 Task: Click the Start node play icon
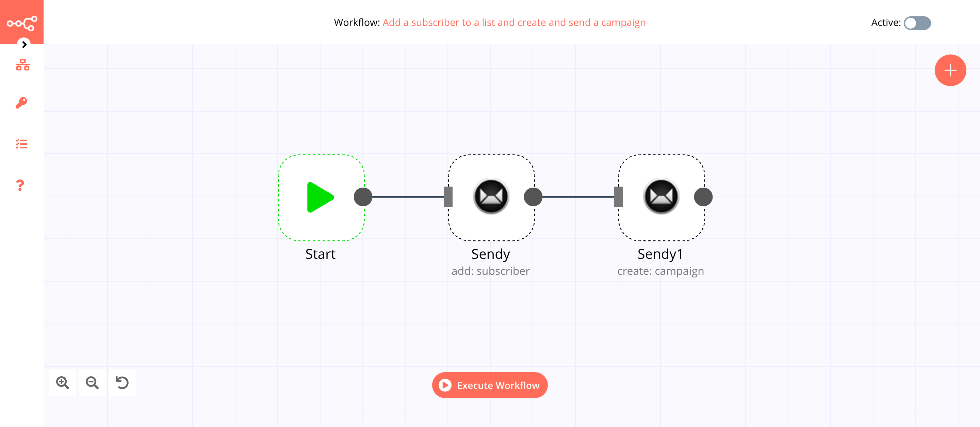pos(319,197)
